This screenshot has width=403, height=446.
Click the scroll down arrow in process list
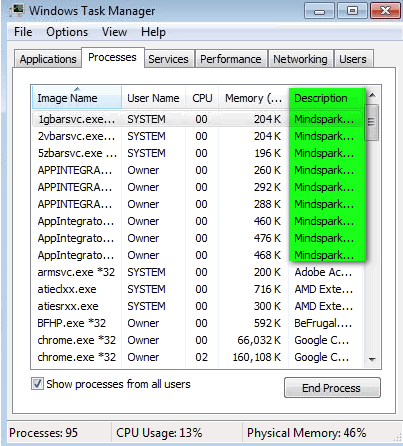(372, 359)
